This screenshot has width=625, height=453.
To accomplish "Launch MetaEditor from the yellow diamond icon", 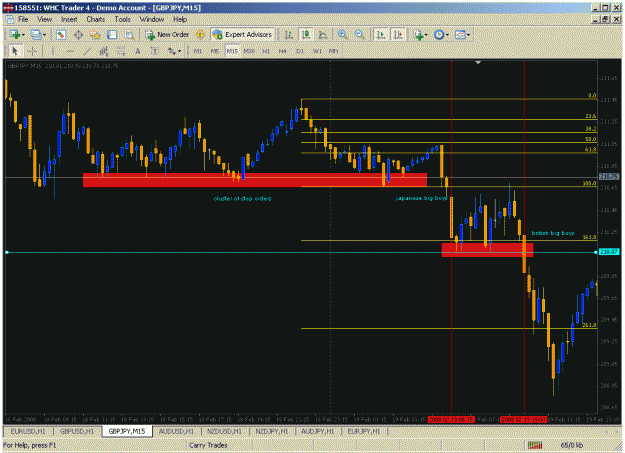I will 200,35.
